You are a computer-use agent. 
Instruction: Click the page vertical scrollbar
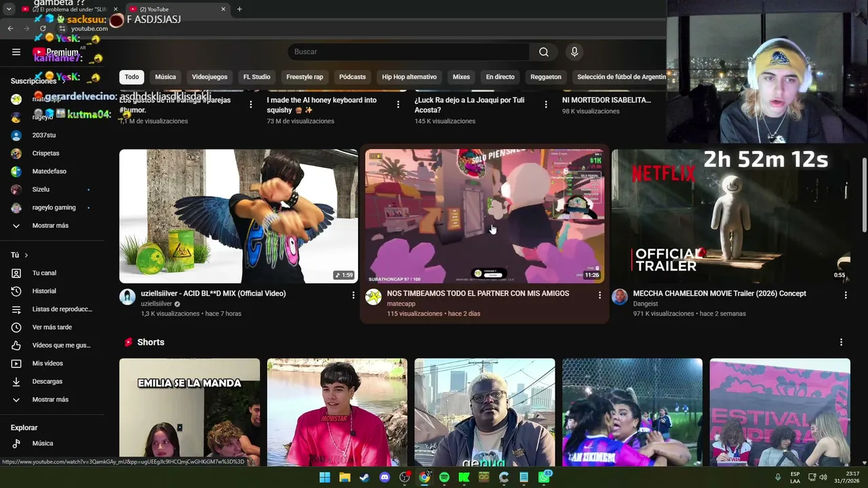[864, 197]
